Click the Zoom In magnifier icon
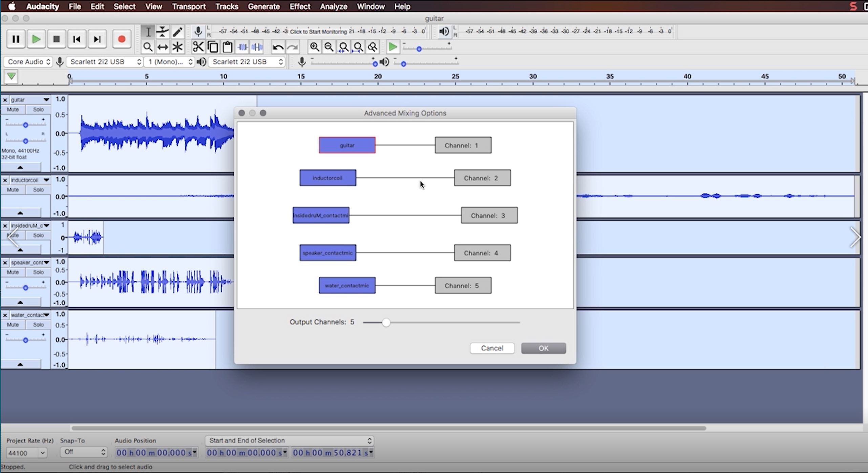868x473 pixels. 314,47
